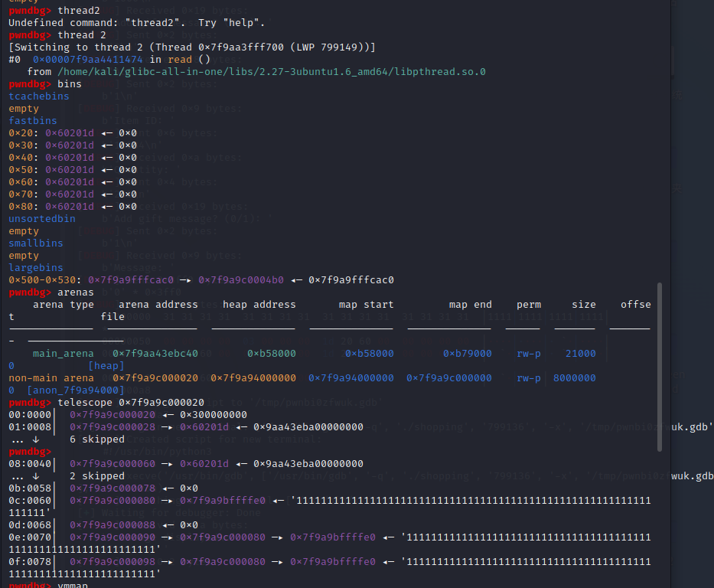This screenshot has width=714, height=588.
Task: Click the 'arenas' command text
Action: pos(76,292)
